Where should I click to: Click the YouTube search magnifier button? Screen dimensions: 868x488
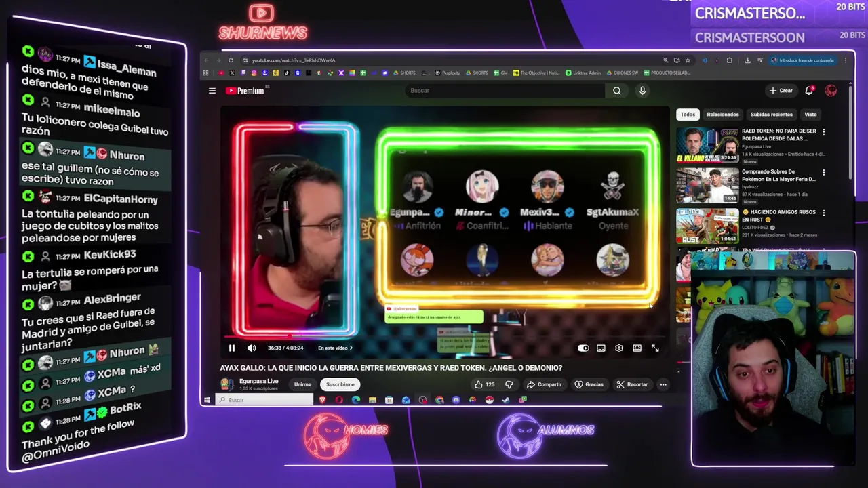pos(617,91)
